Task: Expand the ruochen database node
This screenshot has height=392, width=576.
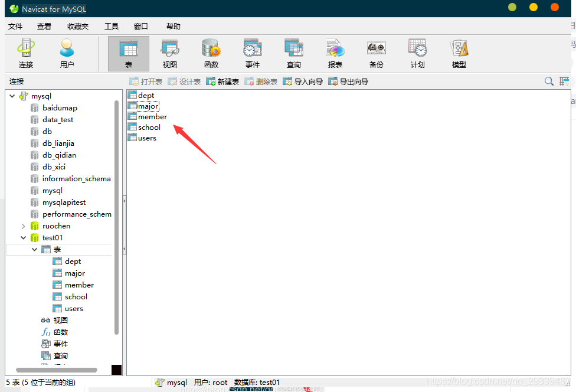Action: 23,226
